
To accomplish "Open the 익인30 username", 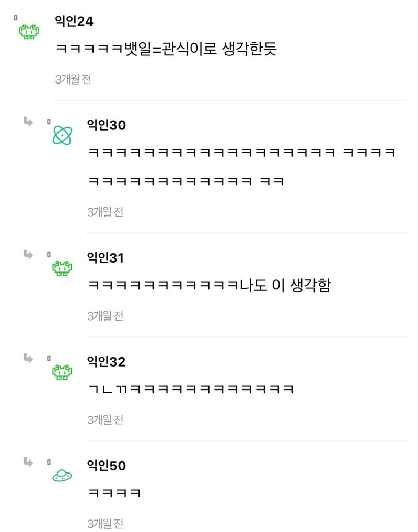I will click(106, 125).
